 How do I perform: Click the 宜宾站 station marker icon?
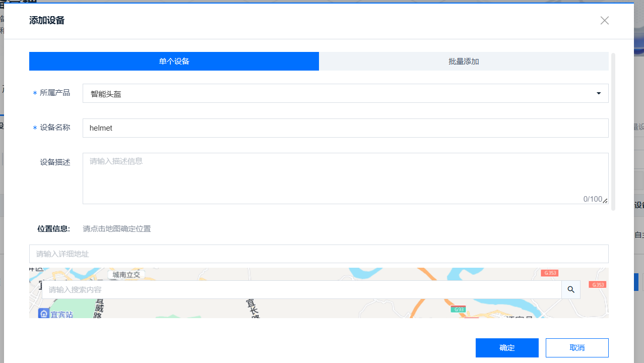click(44, 313)
